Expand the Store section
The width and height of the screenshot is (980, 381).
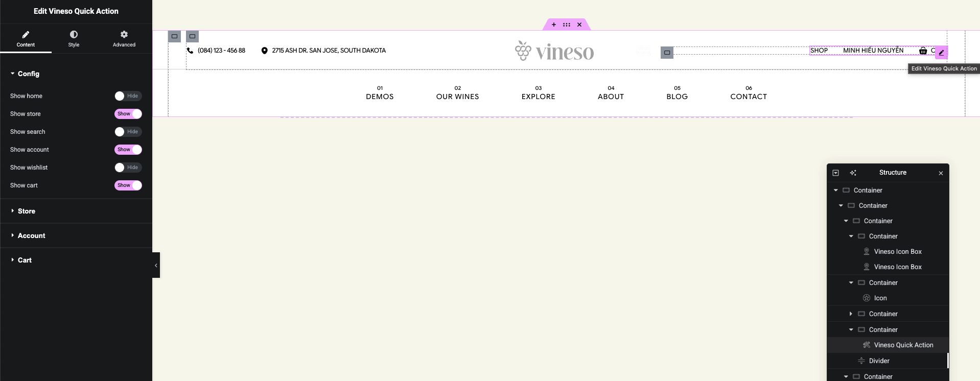(x=27, y=211)
